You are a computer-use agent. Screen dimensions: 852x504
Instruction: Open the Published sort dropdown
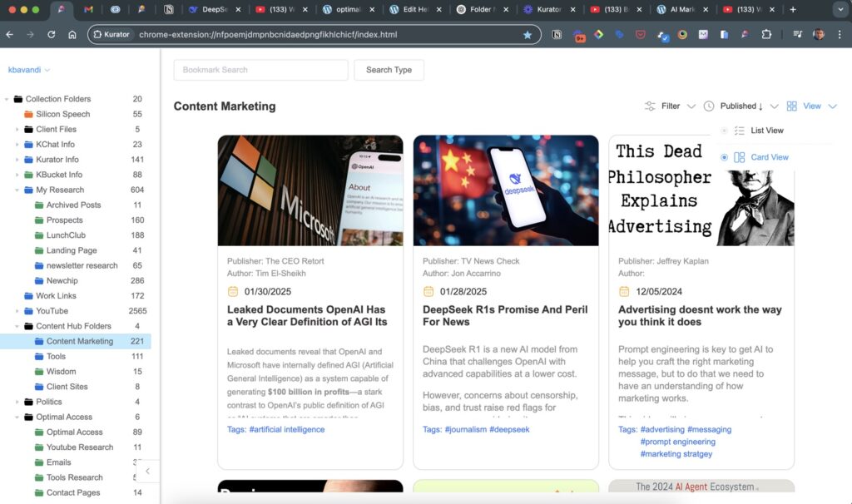tap(774, 106)
